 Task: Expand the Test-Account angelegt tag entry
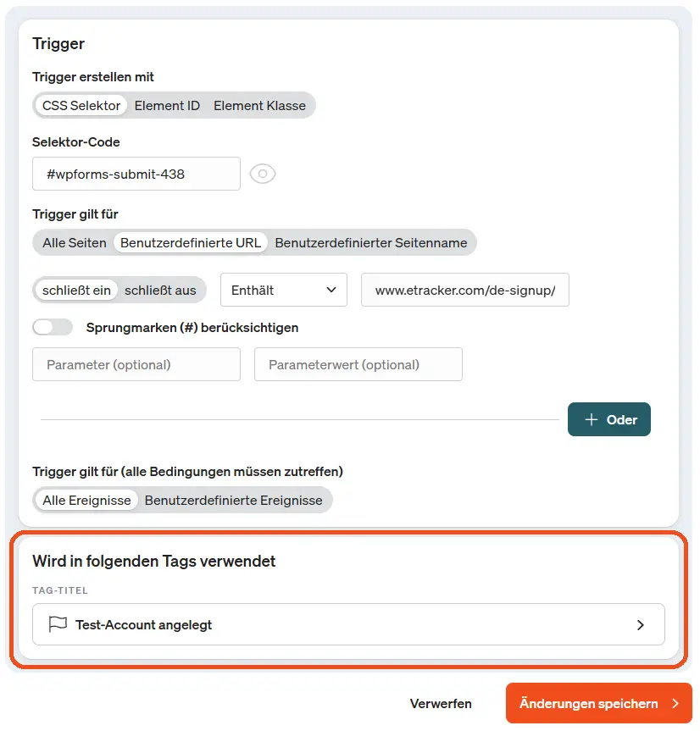pyautogui.click(x=348, y=624)
